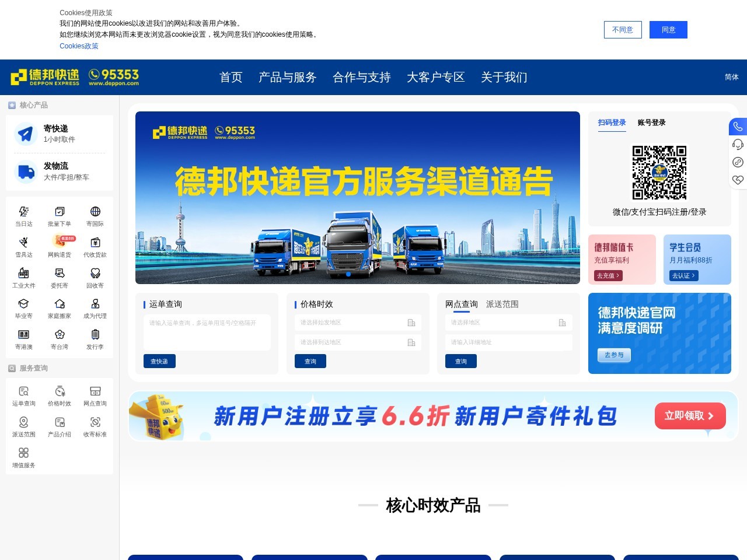Click the 发行李 luggage icon

click(x=95, y=334)
